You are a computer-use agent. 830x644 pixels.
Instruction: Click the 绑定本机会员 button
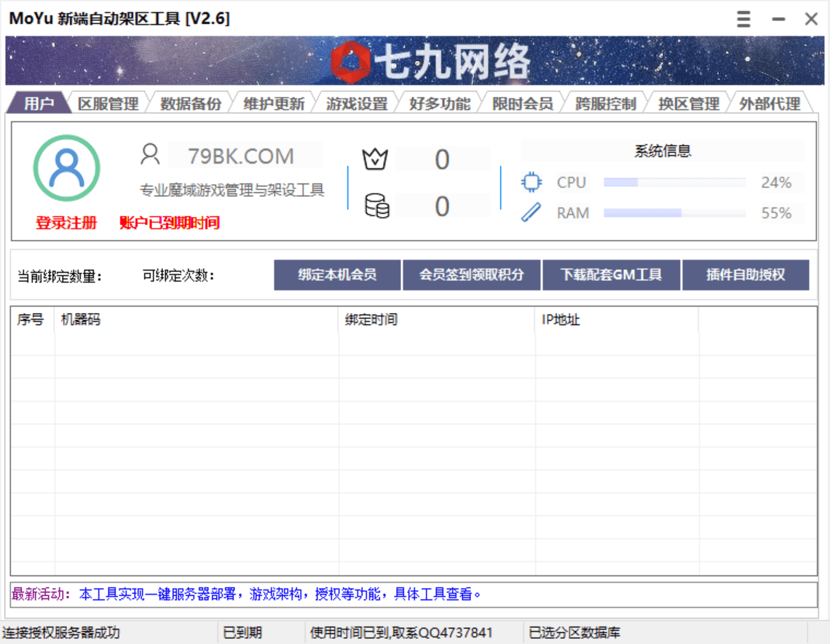[337, 274]
